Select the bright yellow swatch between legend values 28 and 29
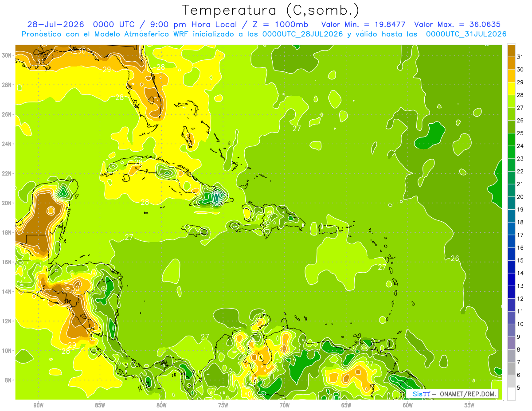Screen dimensions: 532x411 coord(511,89)
